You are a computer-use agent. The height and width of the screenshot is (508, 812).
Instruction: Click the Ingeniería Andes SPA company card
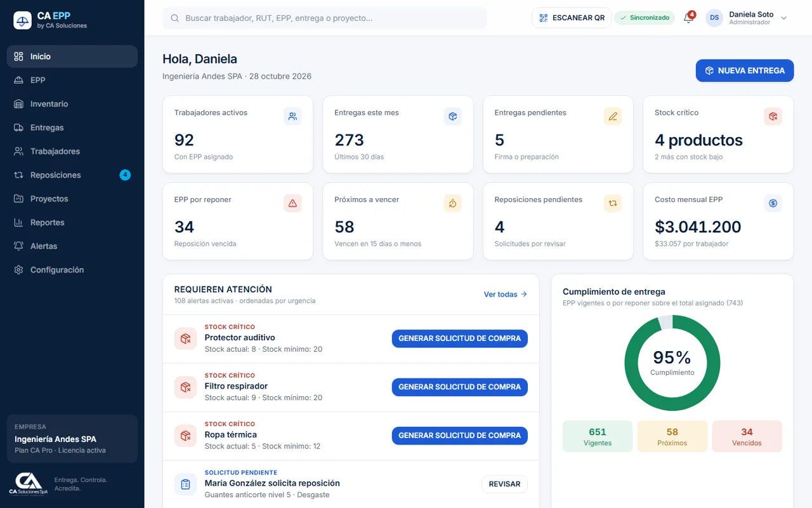pos(72,439)
